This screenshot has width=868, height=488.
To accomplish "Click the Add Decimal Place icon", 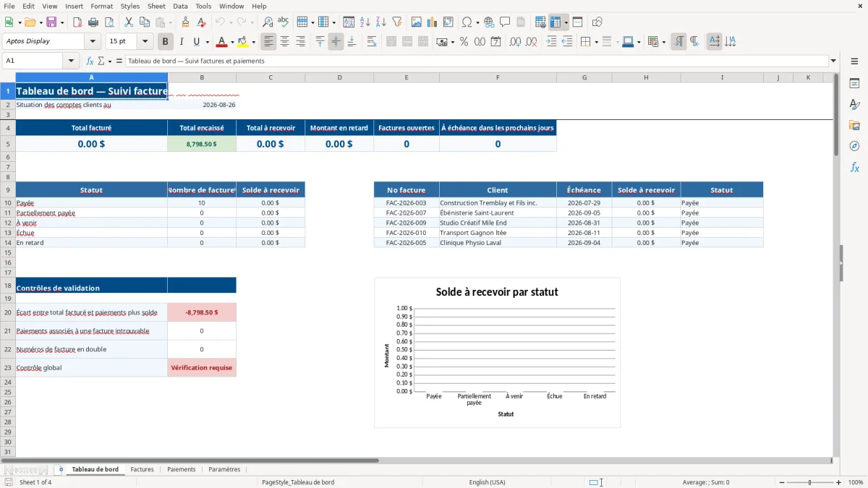I will pyautogui.click(x=515, y=42).
